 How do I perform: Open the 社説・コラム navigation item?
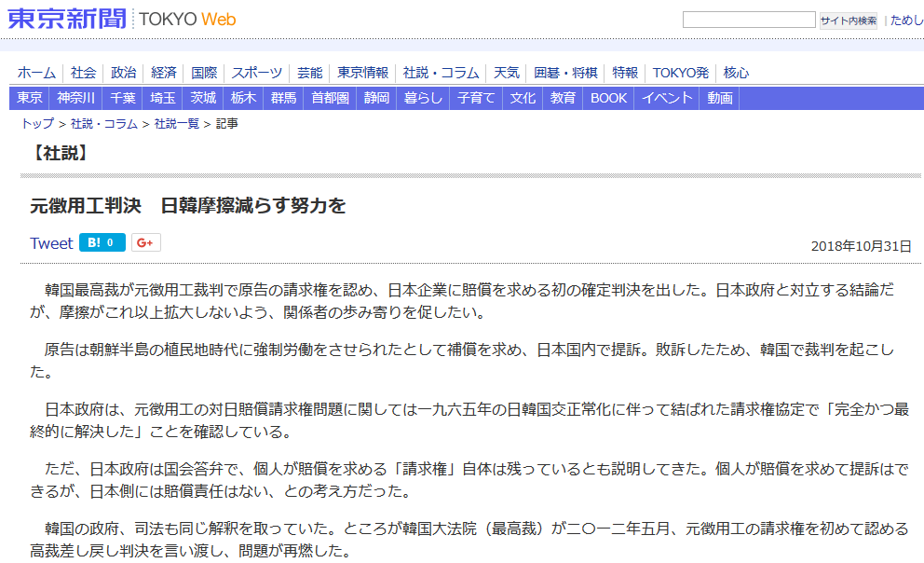441,73
